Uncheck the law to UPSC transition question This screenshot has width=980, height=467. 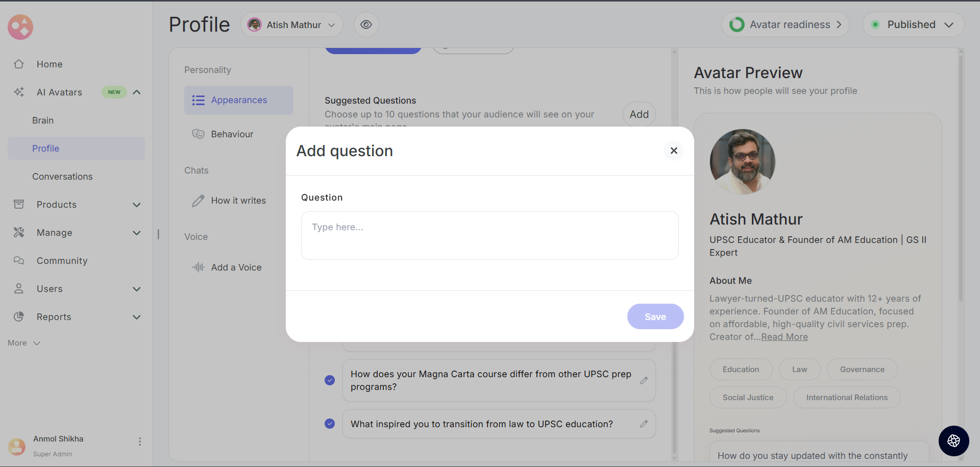(330, 424)
